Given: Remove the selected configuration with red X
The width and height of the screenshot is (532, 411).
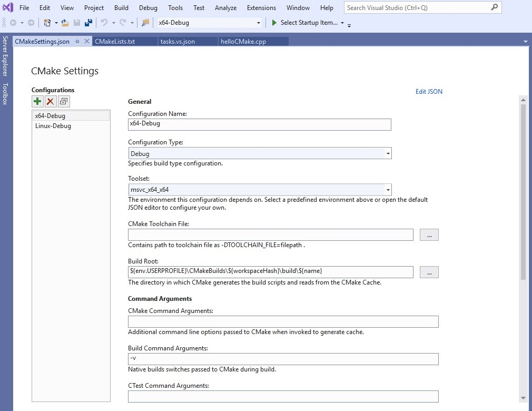Looking at the screenshot, I should (x=50, y=101).
